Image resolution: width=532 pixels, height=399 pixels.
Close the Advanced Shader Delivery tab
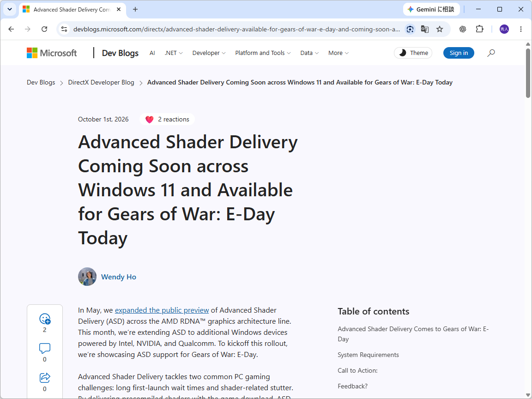[x=118, y=10]
